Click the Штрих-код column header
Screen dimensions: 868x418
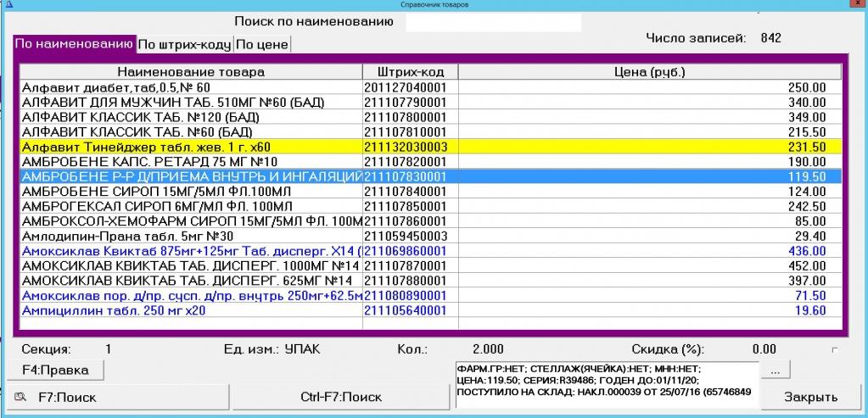tap(410, 72)
